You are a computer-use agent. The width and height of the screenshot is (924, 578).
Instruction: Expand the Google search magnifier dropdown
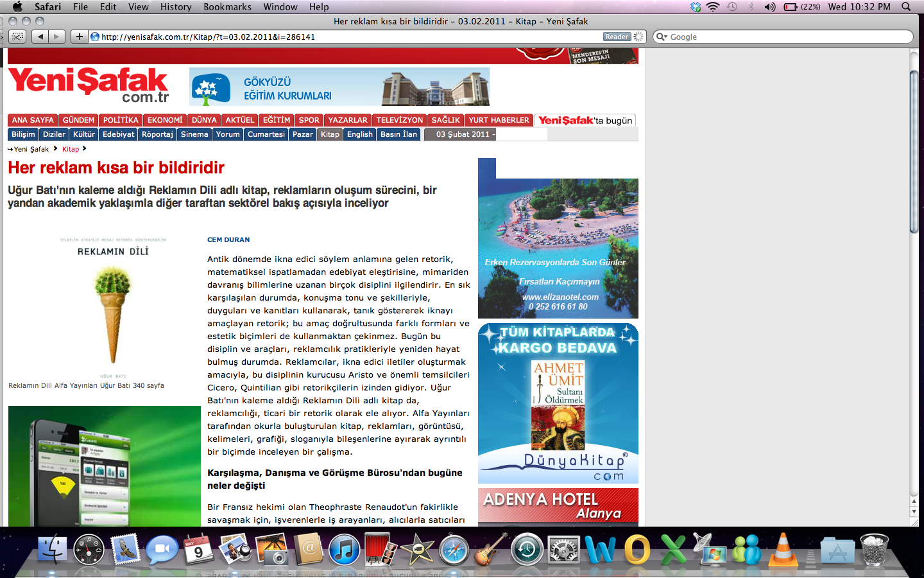[x=662, y=37]
